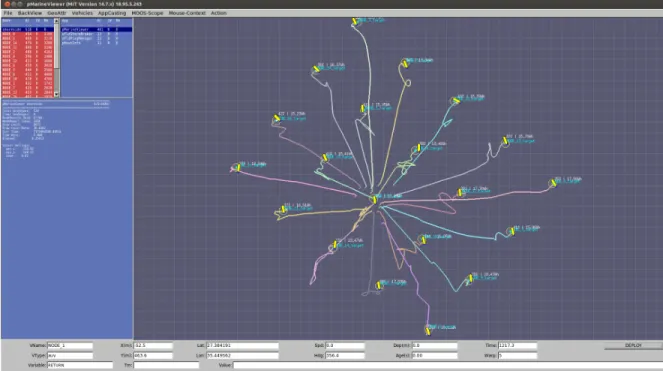This screenshot has width=663, height=371.
Task: Select the pHostInfo row in app list
Action: click(x=96, y=43)
